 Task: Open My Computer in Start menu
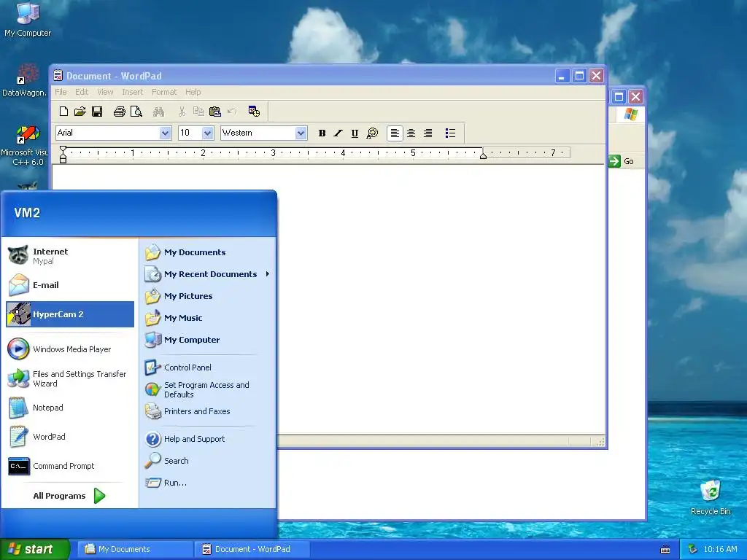[208, 340]
